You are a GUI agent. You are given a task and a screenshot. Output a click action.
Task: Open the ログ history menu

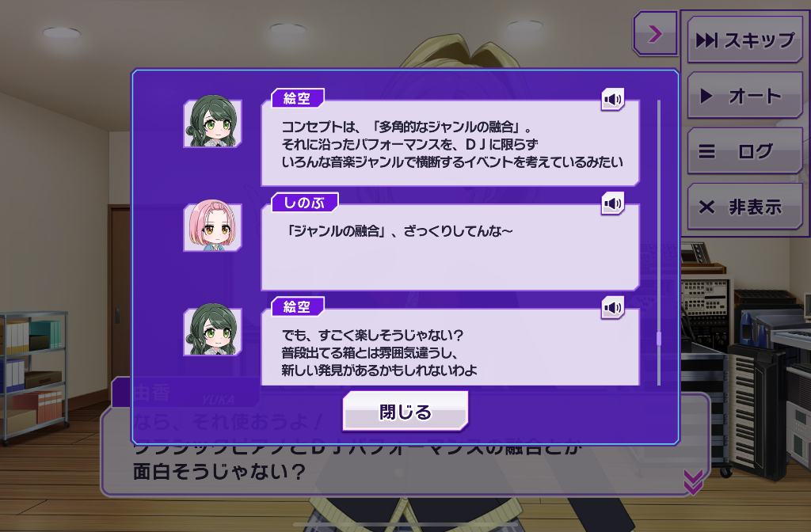[x=744, y=151]
